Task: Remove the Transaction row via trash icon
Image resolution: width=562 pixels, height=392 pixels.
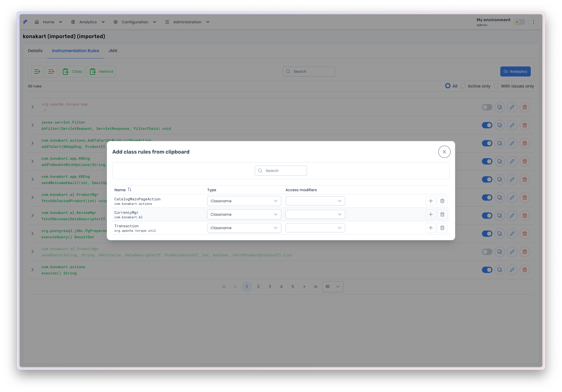Action: click(x=442, y=228)
